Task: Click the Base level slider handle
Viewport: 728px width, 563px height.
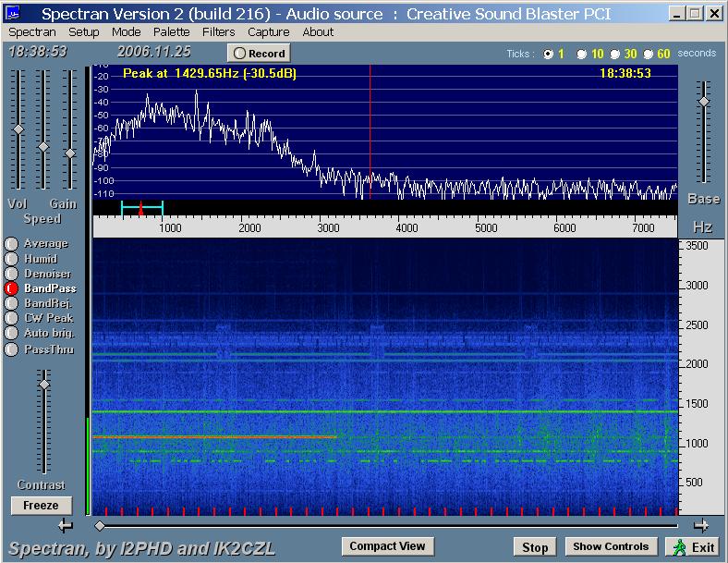Action: point(704,101)
